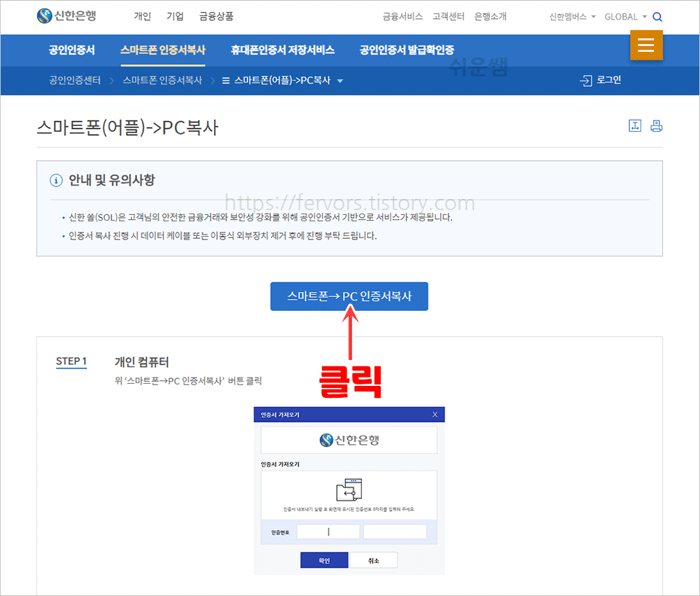The image size is (700, 596).
Task: Click the info icon beside 안내 및 유의사항
Action: [x=56, y=181]
